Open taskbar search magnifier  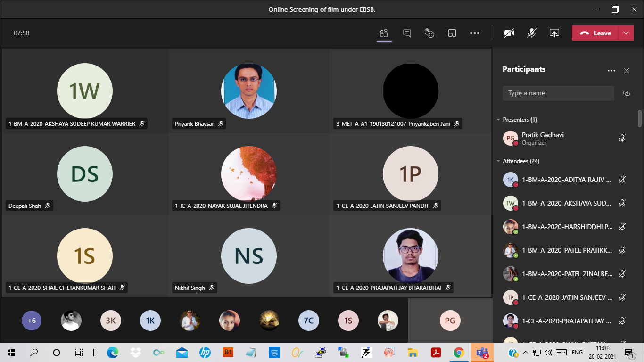pos(34,352)
